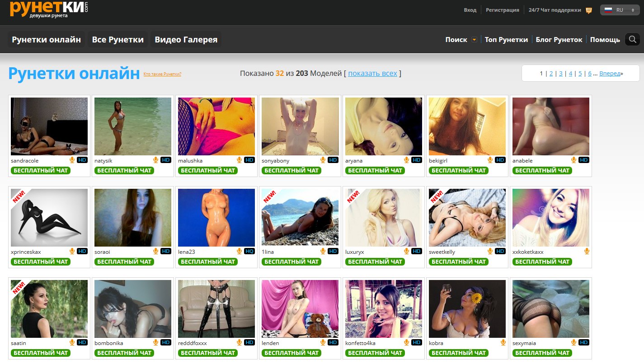Click the HQ badge next to lena23
Viewport: 644px width, 364px height.
tap(249, 251)
